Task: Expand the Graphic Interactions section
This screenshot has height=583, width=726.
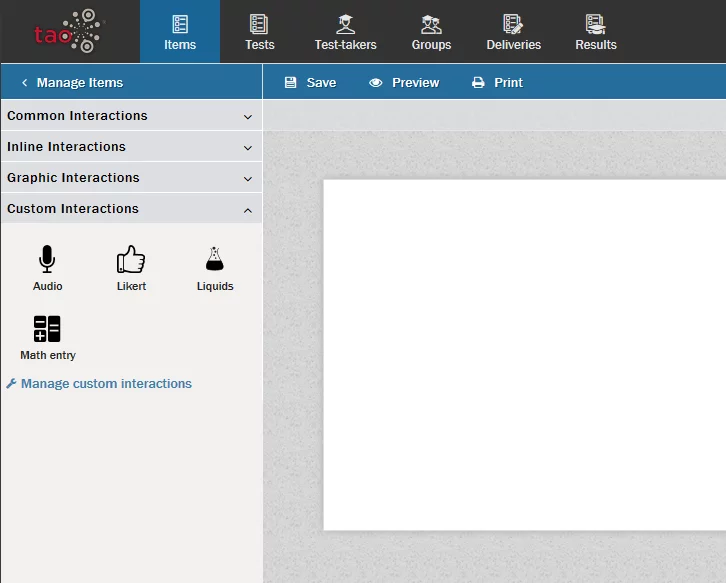Action: [x=131, y=178]
